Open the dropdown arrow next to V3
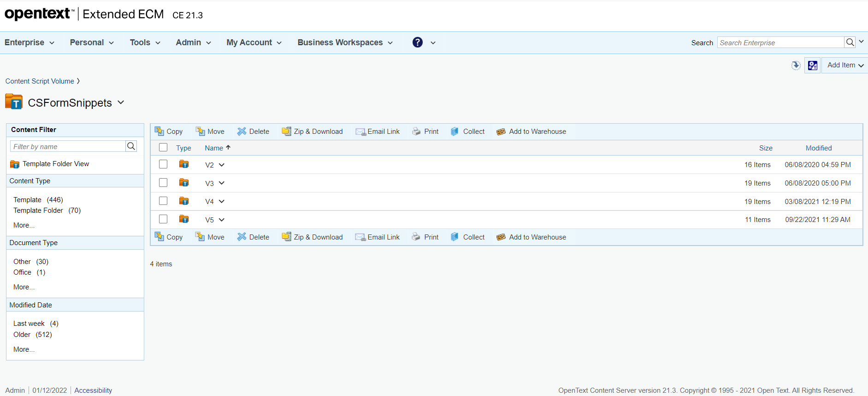868x396 pixels. [222, 183]
